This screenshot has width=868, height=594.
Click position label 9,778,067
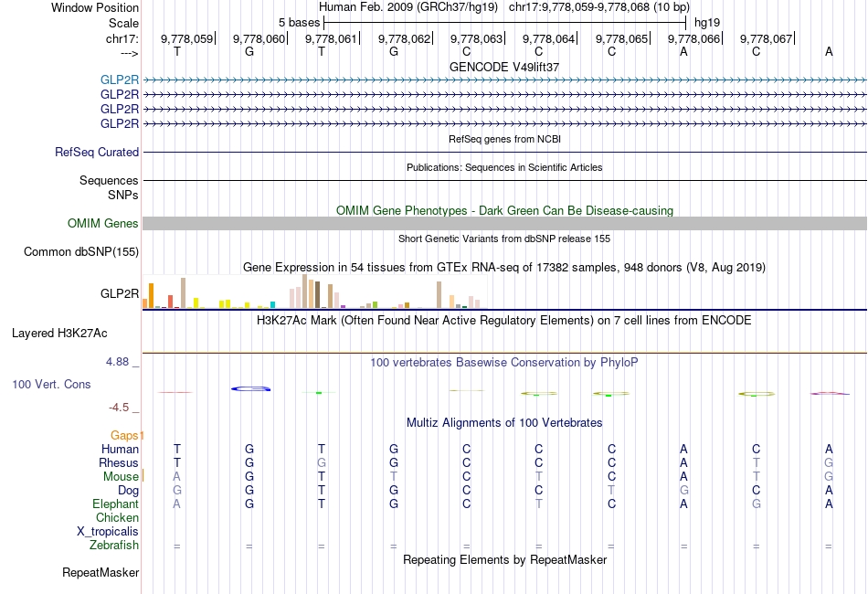click(x=767, y=38)
